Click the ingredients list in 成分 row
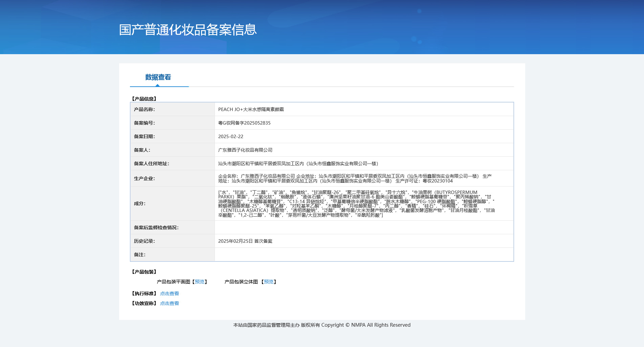Image resolution: width=644 pixels, height=347 pixels. pyautogui.click(x=356, y=204)
